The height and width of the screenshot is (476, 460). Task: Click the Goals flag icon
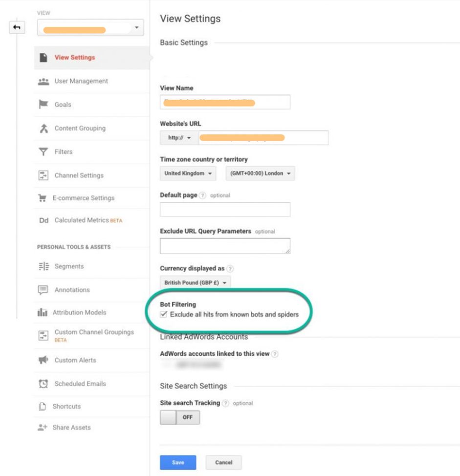tap(44, 105)
